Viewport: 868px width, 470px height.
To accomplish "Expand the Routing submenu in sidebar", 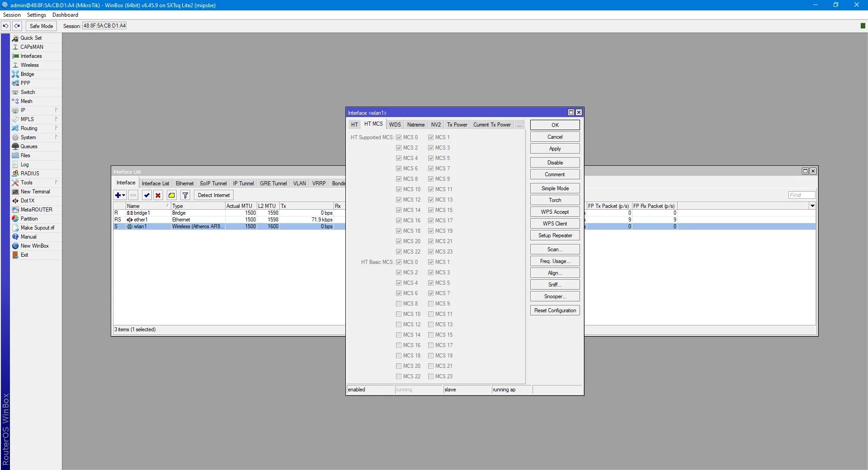I will pos(57,128).
